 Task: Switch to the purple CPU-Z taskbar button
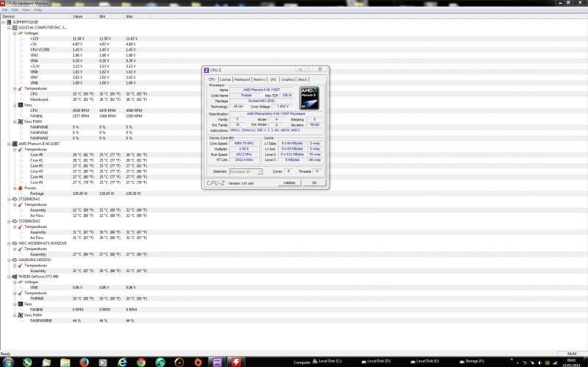[x=217, y=362]
